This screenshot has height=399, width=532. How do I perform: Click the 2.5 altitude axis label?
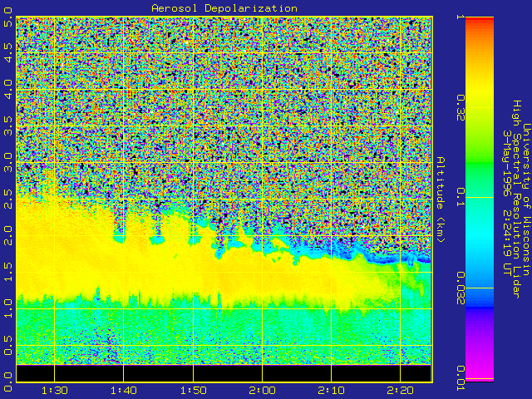tap(7, 199)
